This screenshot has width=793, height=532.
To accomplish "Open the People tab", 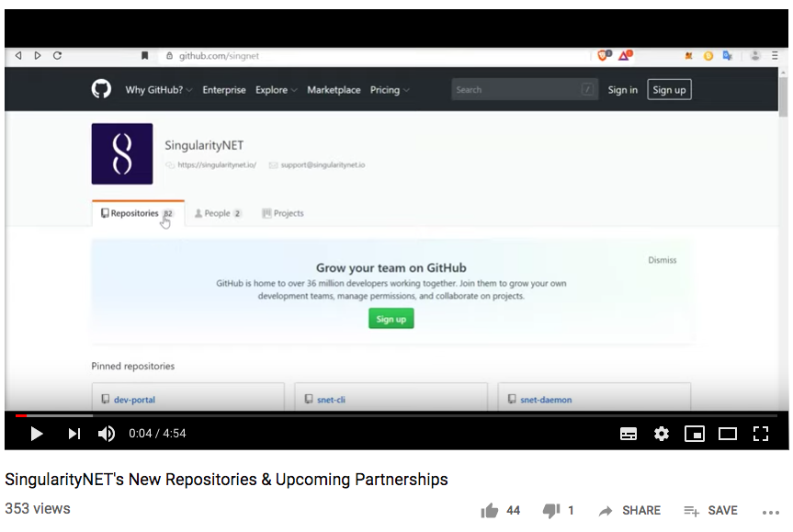I will click(218, 213).
